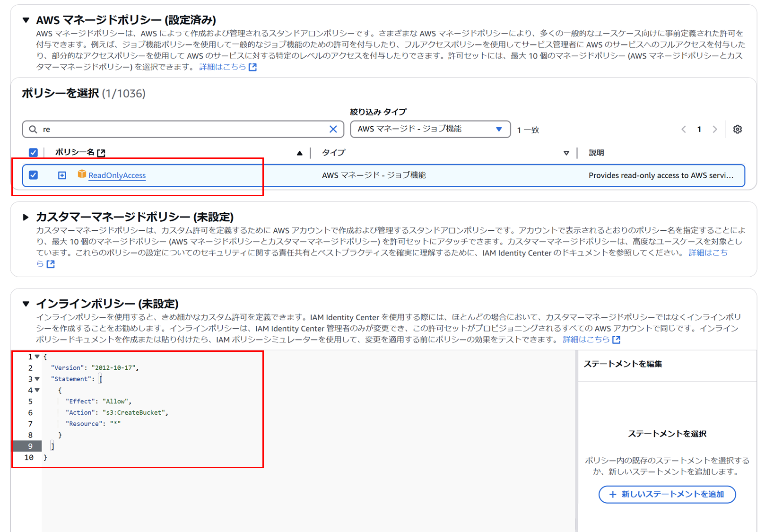Click the "Action": "s3:CreateBucket" line

(x=117, y=412)
